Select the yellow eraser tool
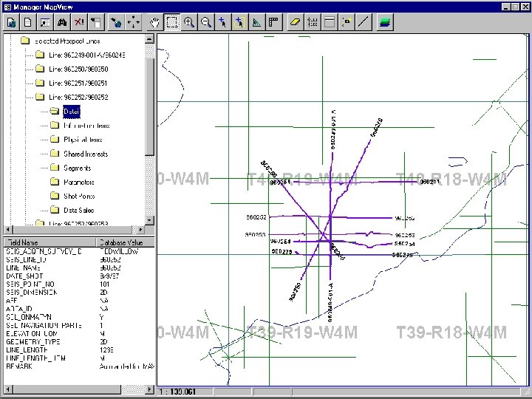The height and width of the screenshot is (399, 532). pyautogui.click(x=296, y=22)
